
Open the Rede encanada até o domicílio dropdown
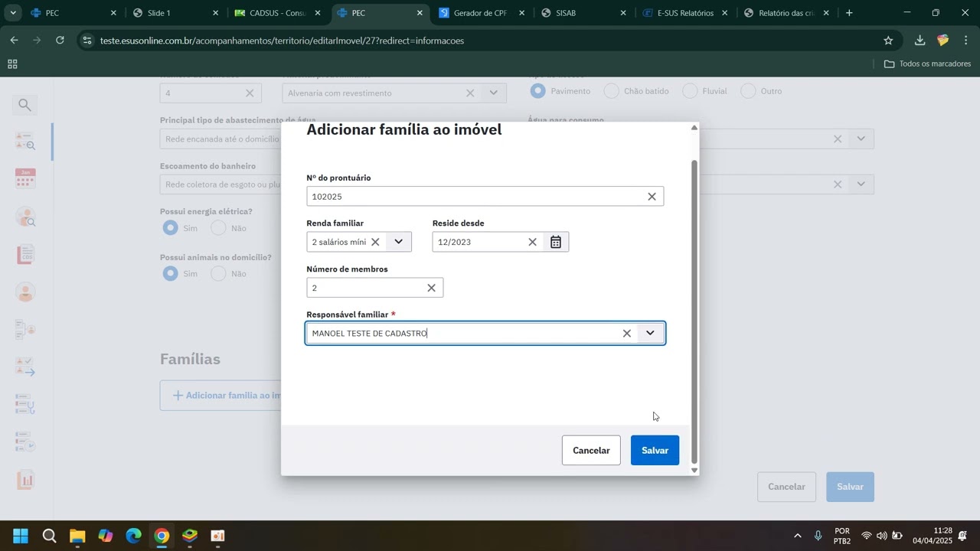point(220,139)
